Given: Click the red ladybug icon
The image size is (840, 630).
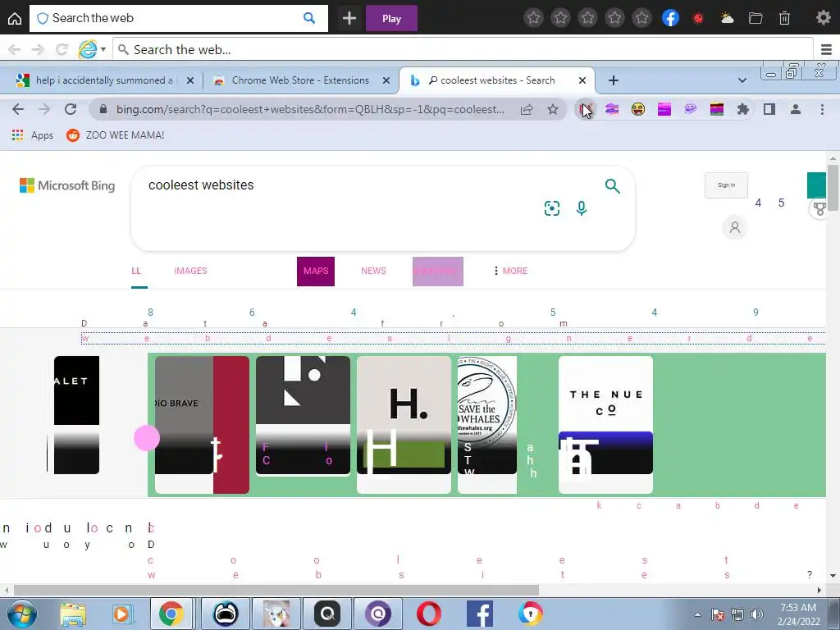Looking at the screenshot, I should pyautogui.click(x=698, y=18).
